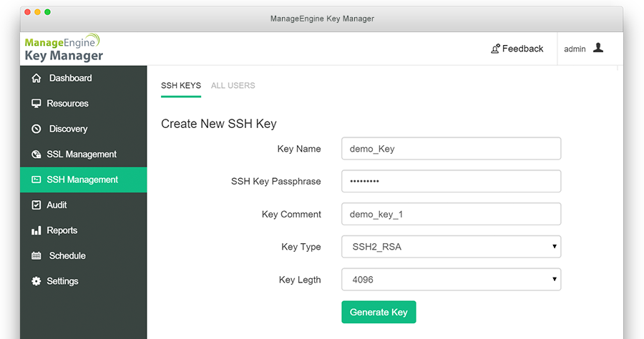
Task: Click the ManageEngine Key Manager logo
Action: [64, 48]
